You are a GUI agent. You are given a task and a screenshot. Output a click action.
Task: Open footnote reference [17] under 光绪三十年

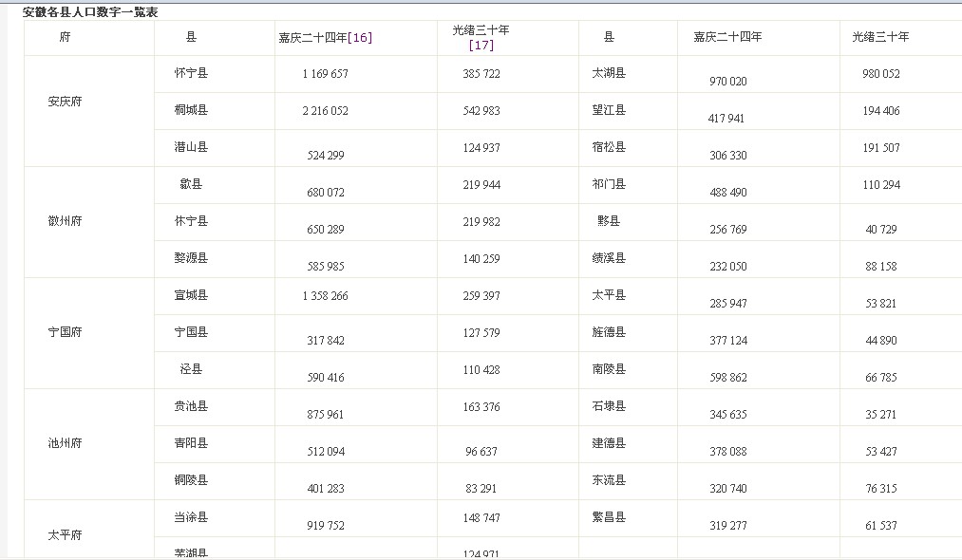481,45
